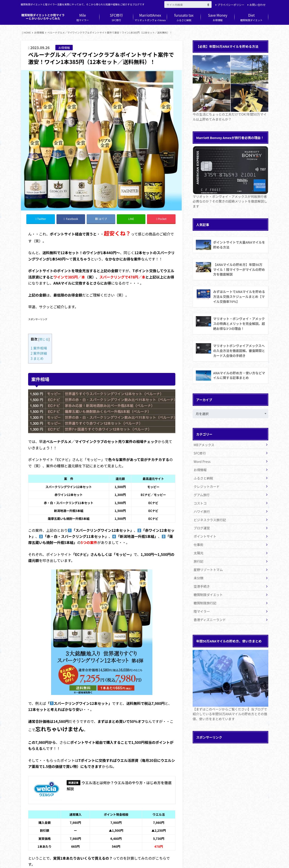
Task: Jump to 3 まとめ in the contents
Action: [37, 359]
